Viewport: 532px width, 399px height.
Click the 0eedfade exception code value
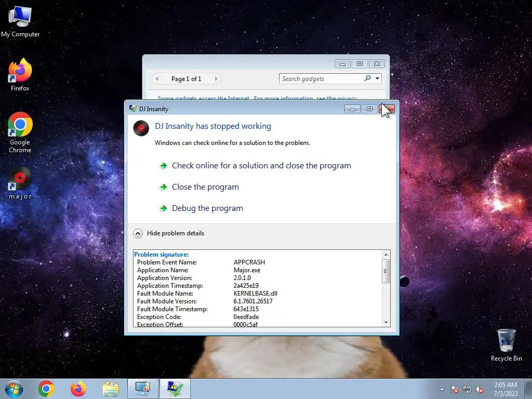(246, 317)
